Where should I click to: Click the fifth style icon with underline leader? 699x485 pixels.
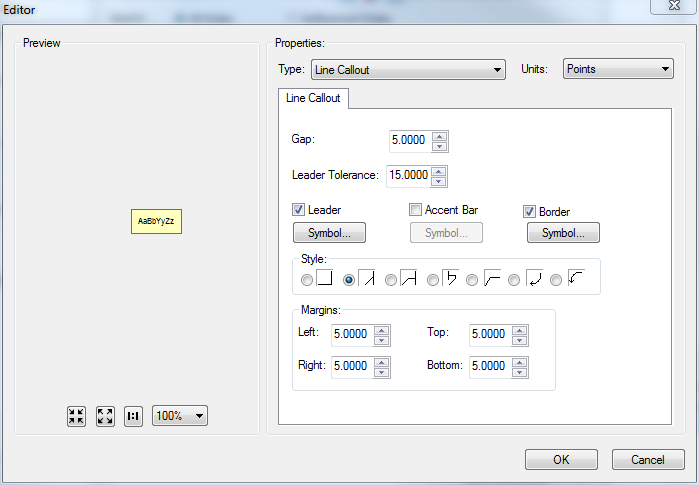point(492,277)
